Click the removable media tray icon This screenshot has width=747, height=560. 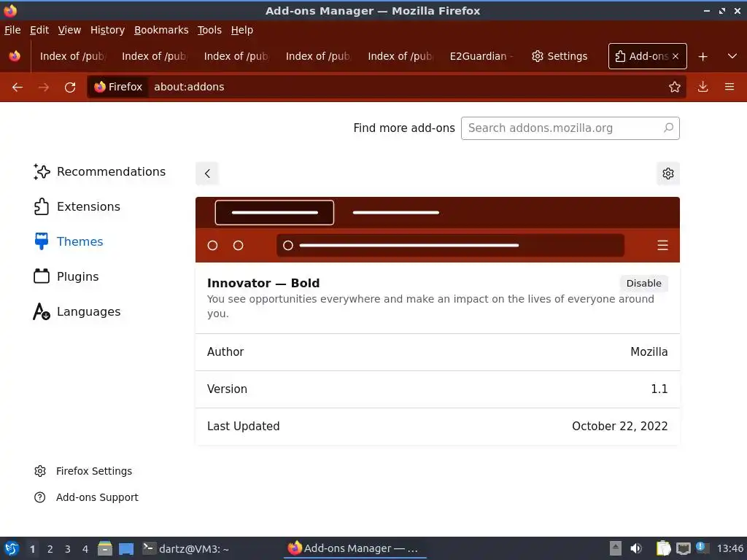(616, 548)
